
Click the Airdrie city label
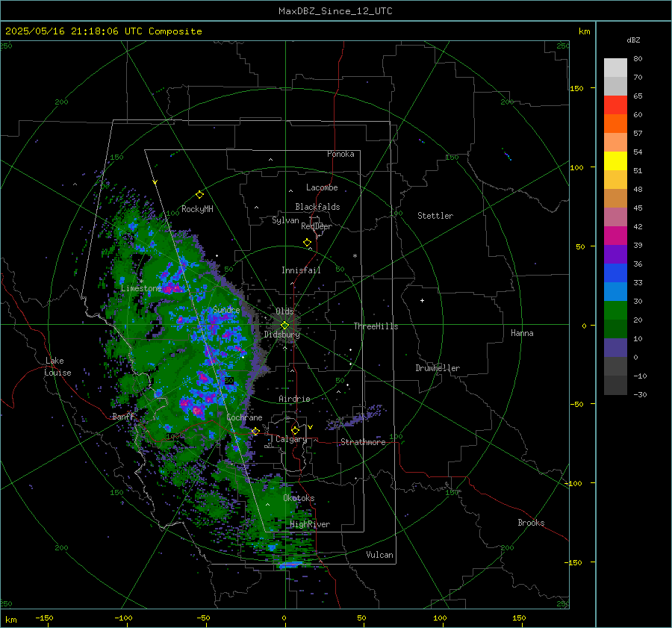[x=294, y=399]
